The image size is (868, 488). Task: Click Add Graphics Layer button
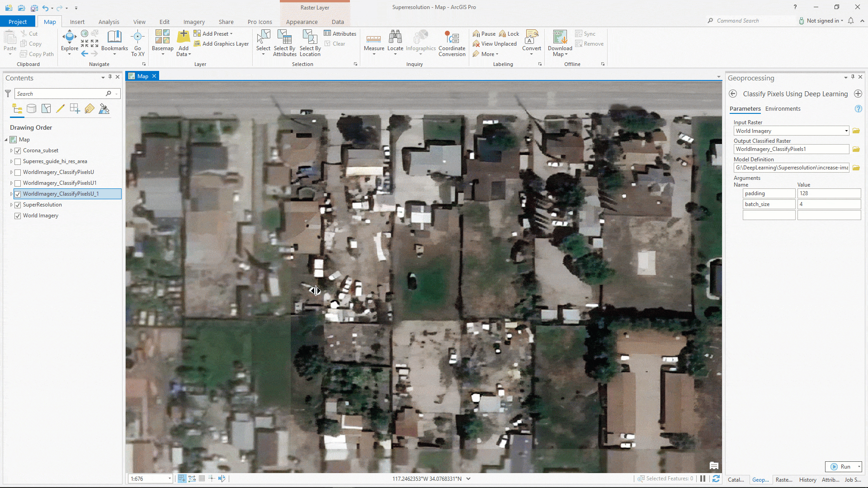click(222, 44)
